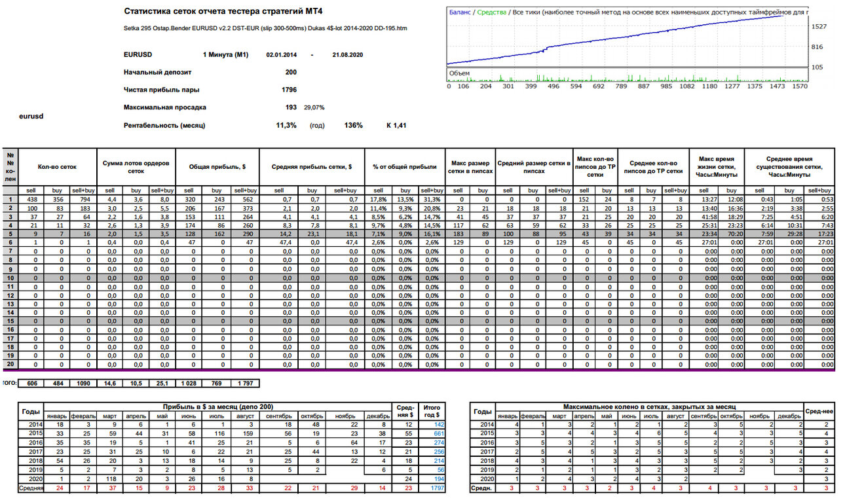Screen dimensions: 845x504
Task: Click the 'Макс время жизни сетки' header
Action: tap(717, 167)
